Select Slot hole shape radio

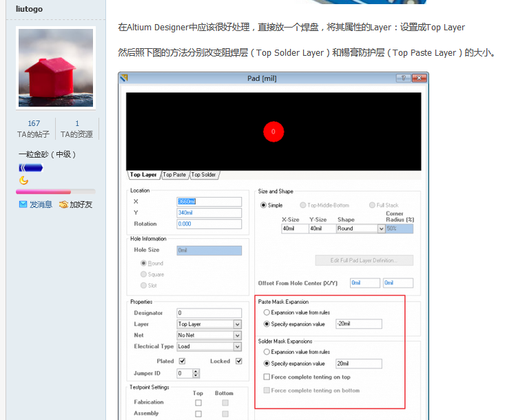[x=143, y=285]
